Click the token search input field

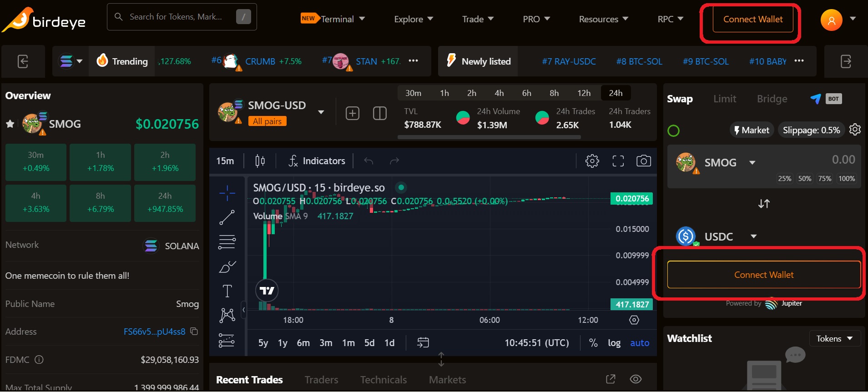coord(177,17)
